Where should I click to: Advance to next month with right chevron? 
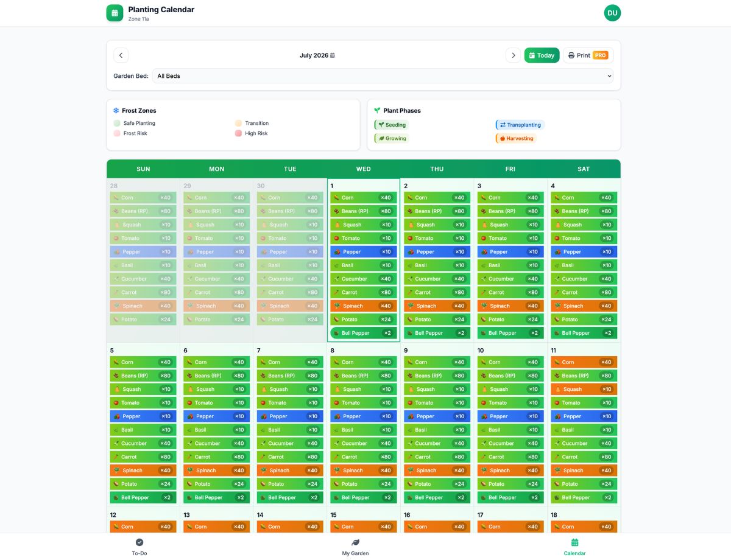click(513, 55)
